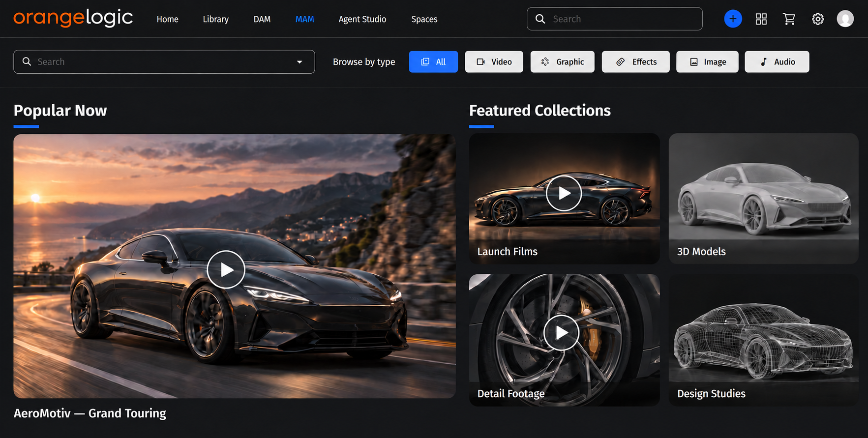
Task: Go to the Home menu
Action: [167, 19]
